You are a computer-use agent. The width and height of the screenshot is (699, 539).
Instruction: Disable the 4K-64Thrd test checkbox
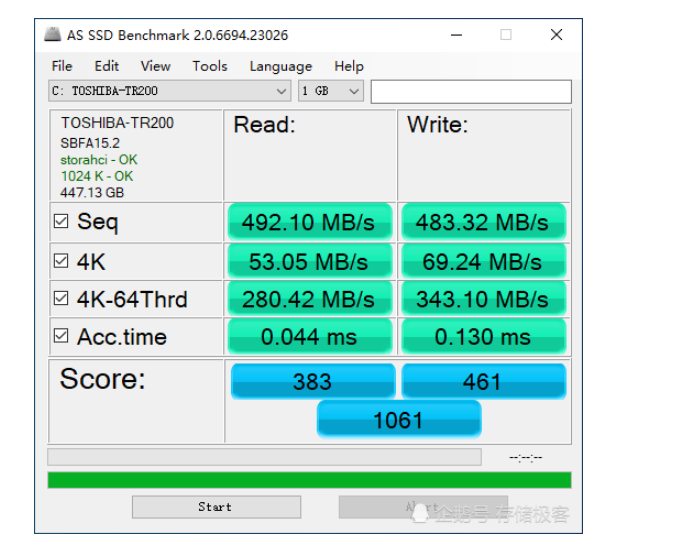point(62,299)
